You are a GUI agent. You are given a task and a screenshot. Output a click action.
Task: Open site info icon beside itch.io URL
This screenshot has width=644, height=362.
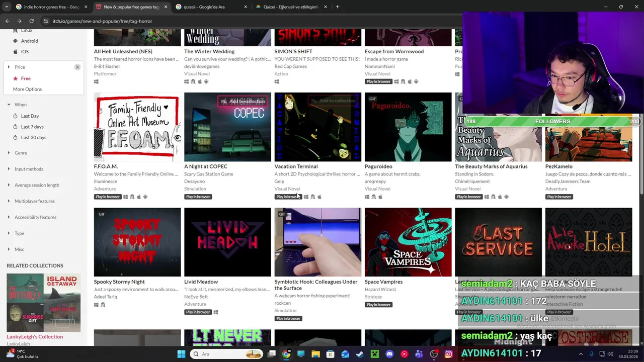tap(46, 21)
